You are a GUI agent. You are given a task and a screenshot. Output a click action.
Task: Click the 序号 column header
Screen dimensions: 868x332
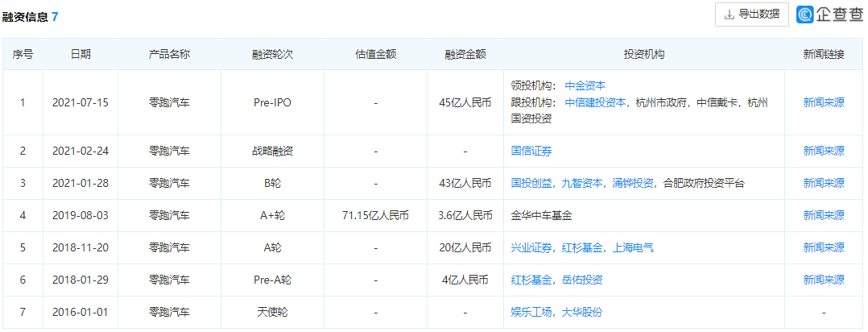click(x=23, y=54)
